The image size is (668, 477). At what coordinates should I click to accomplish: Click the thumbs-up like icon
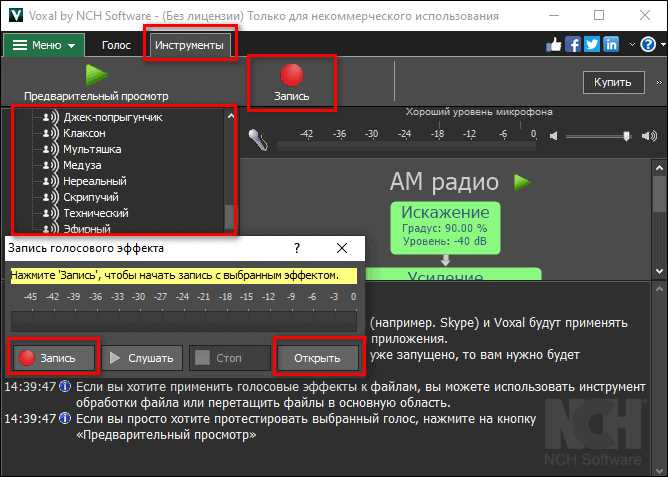pos(554,44)
